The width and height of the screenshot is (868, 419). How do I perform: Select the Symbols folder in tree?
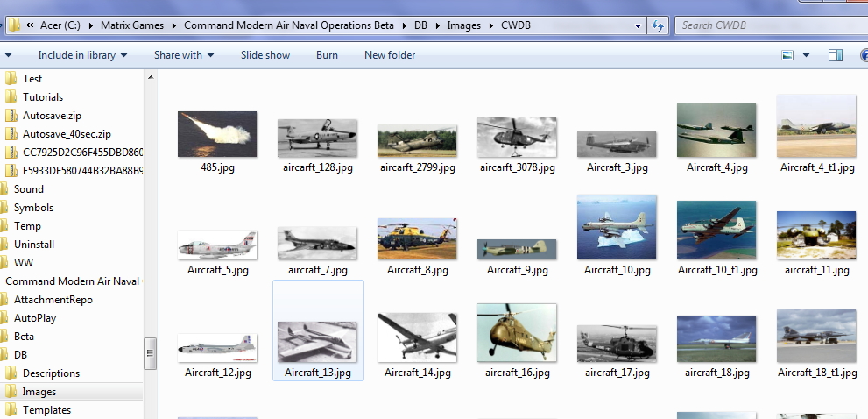coord(33,207)
